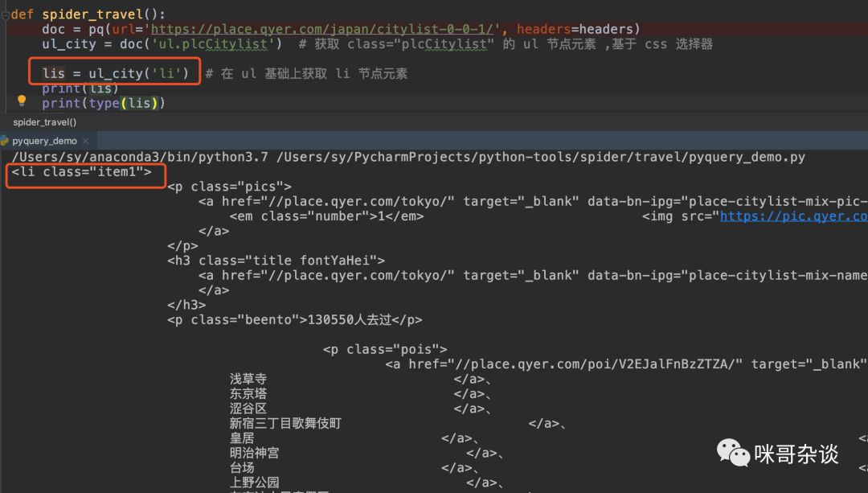Click the anchor line ending with citylist-mix-name
The height and width of the screenshot is (493, 868).
coord(533,275)
